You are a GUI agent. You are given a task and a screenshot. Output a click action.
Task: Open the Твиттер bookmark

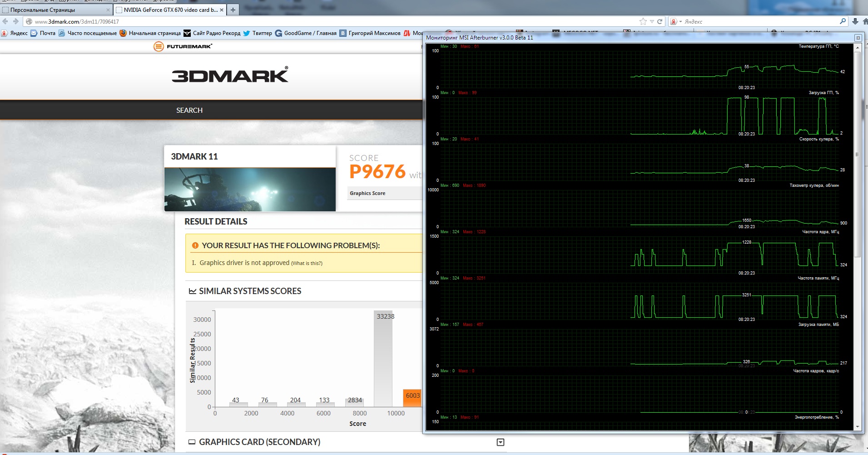(x=258, y=33)
